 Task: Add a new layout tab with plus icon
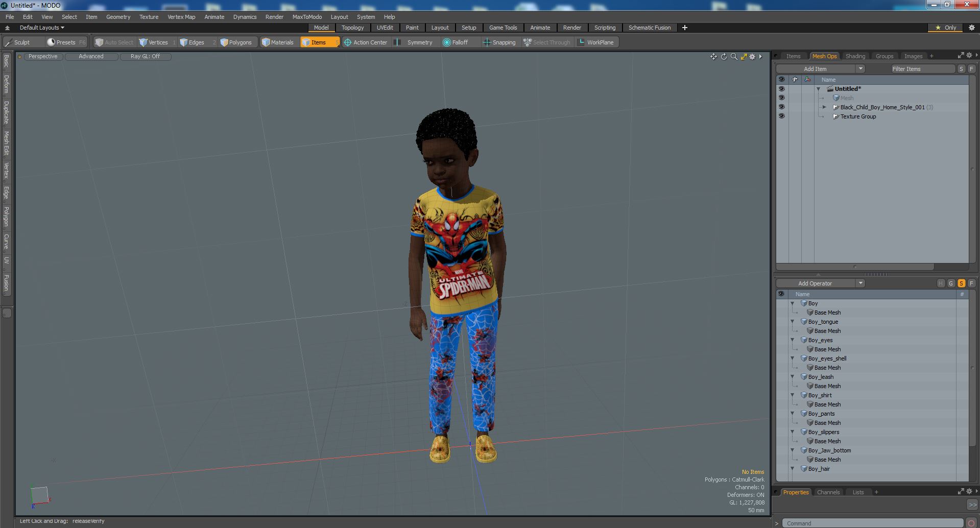(x=685, y=28)
